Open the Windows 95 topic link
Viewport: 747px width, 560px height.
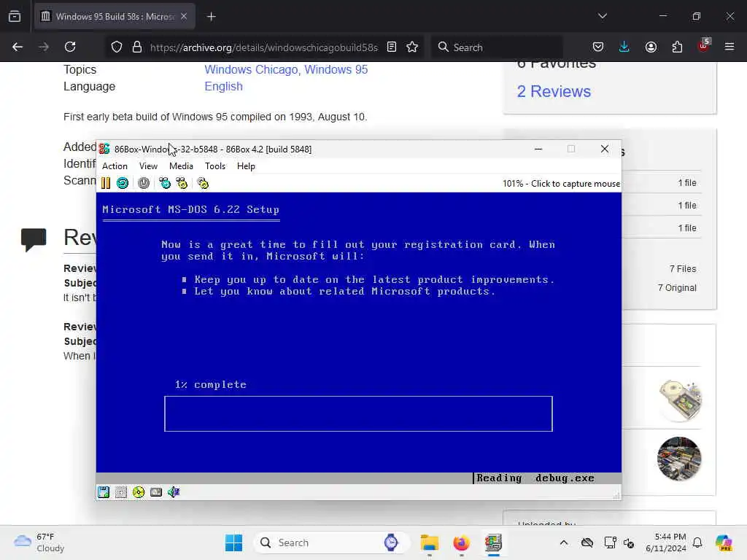point(336,69)
